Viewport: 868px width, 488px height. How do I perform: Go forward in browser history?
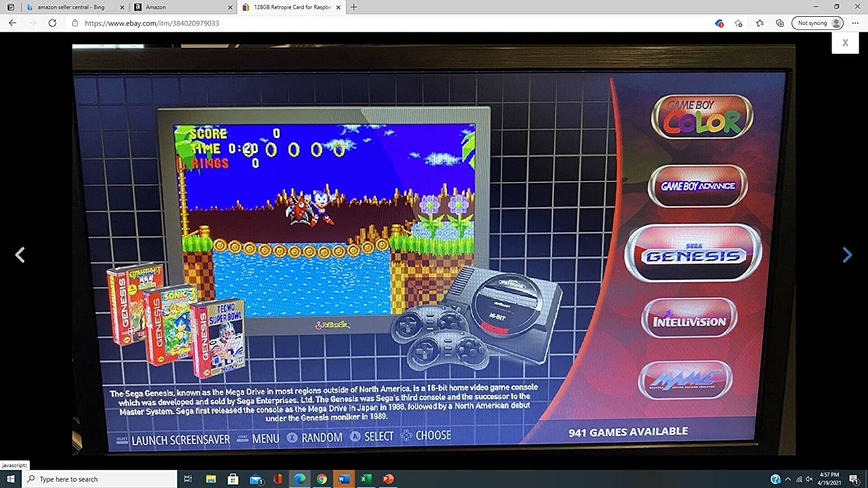click(32, 23)
